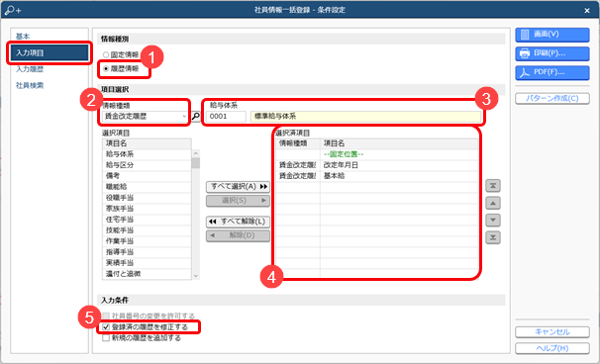The image size is (600, 364).
Task: Click the 給与体系 code field 0001
Action: tap(226, 117)
